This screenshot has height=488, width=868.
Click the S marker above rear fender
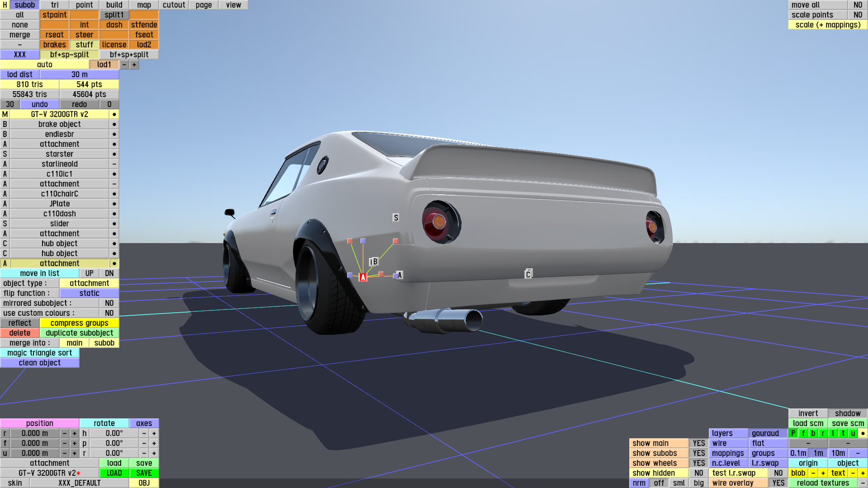pyautogui.click(x=396, y=218)
